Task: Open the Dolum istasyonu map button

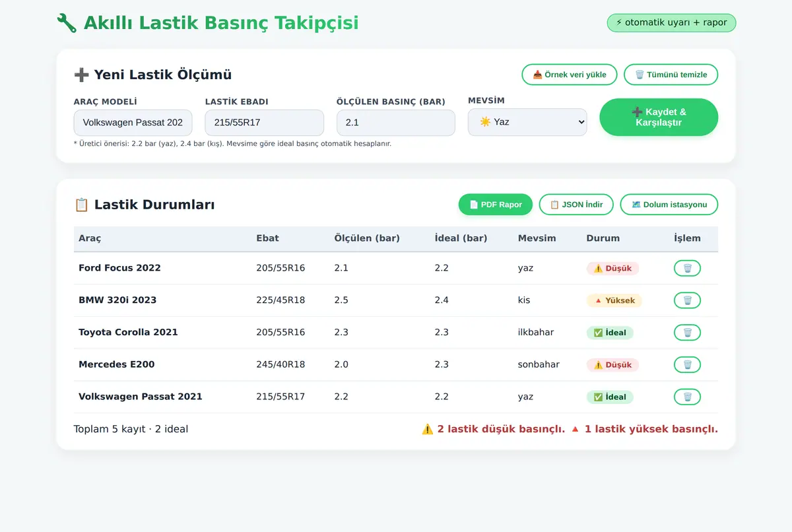Action: [669, 205]
